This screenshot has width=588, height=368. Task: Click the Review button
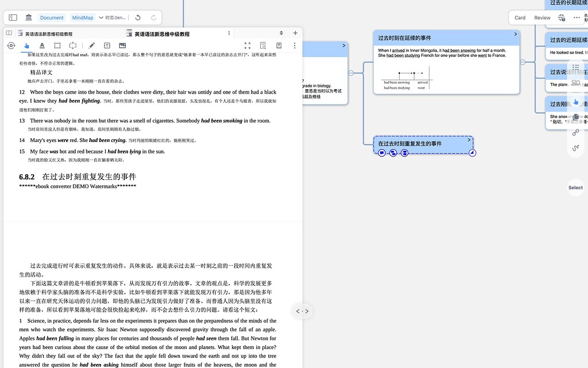pyautogui.click(x=541, y=17)
